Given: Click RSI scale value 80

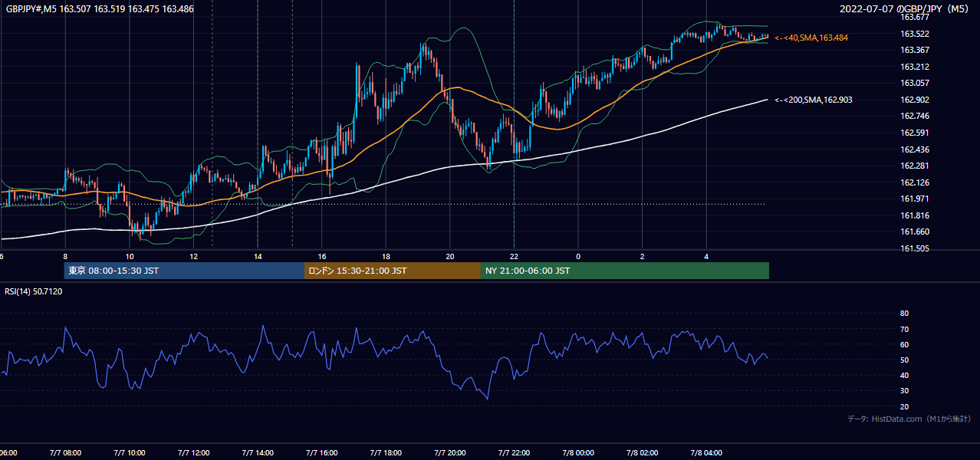Looking at the screenshot, I should 904,314.
